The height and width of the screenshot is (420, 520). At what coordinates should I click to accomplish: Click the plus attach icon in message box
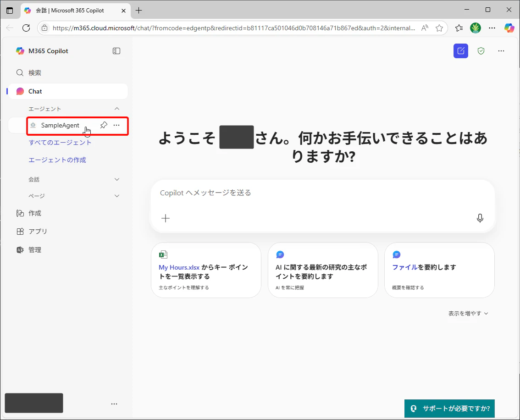166,218
